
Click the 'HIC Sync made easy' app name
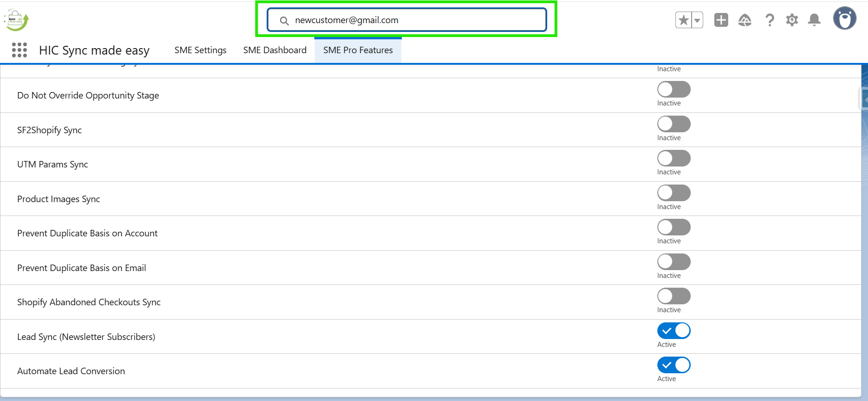click(x=94, y=50)
